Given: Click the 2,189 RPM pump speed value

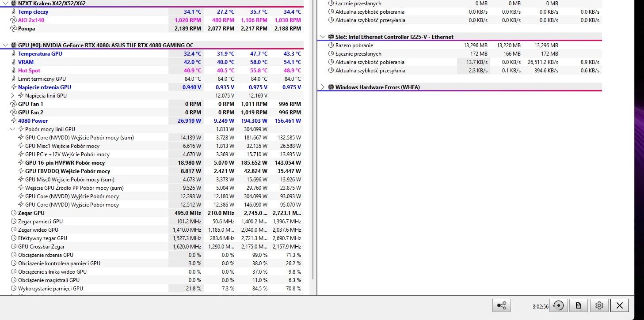Looking at the screenshot, I should pyautogui.click(x=188, y=29).
